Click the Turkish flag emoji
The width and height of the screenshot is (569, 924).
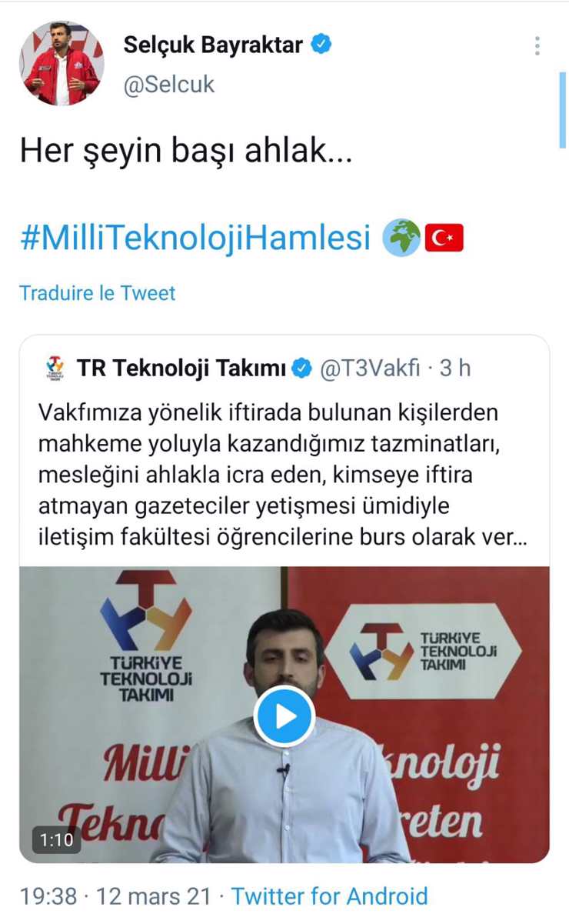point(444,238)
